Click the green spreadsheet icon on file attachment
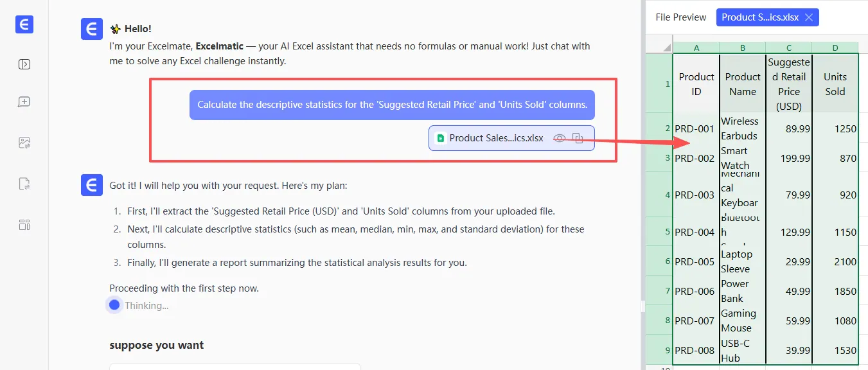Screen dimensions: 868x370 click(441, 138)
